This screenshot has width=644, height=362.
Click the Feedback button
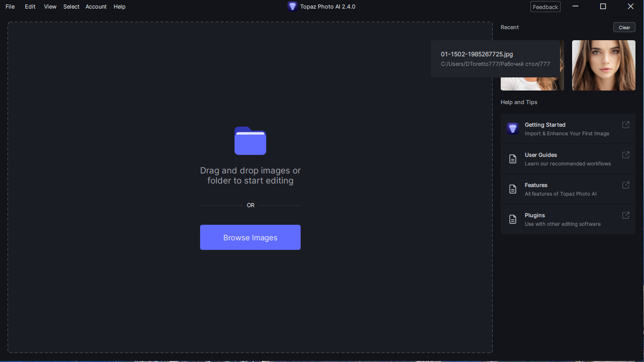(545, 7)
